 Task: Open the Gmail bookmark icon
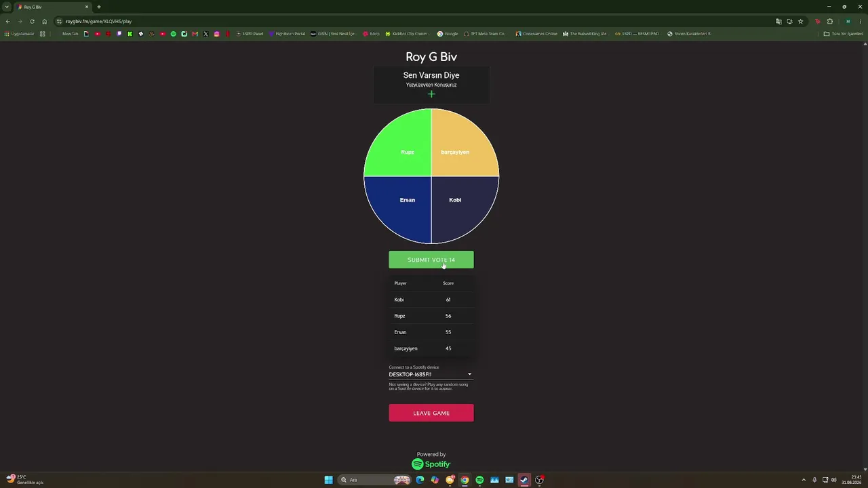click(195, 34)
